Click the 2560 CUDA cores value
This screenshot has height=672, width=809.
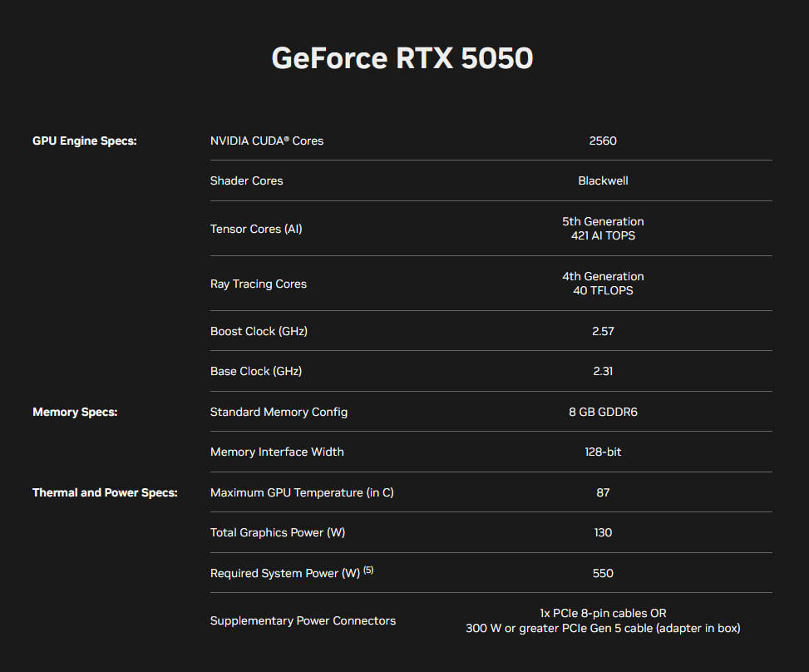click(603, 141)
